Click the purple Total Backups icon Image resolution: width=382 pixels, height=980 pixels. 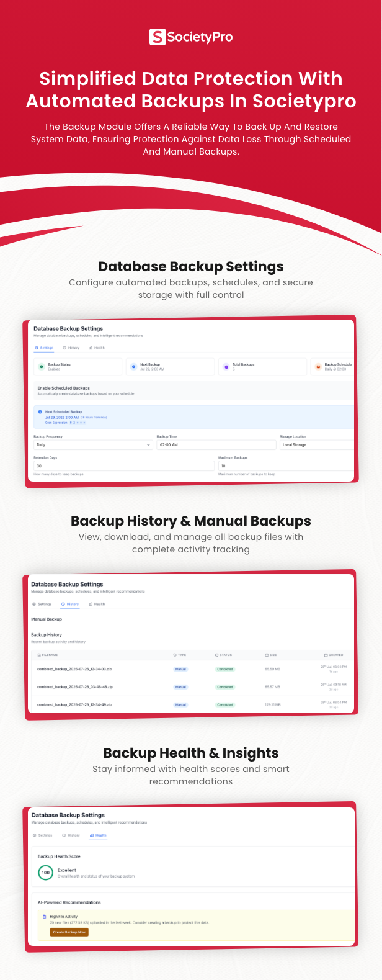click(x=226, y=367)
